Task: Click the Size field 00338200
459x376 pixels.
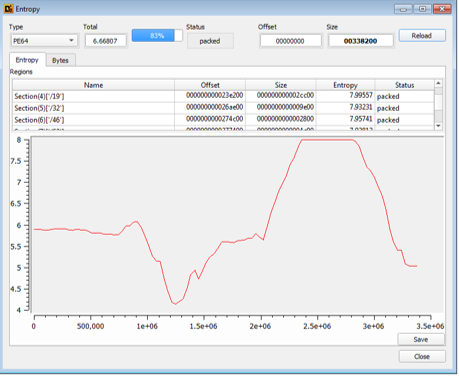Action: (x=361, y=41)
